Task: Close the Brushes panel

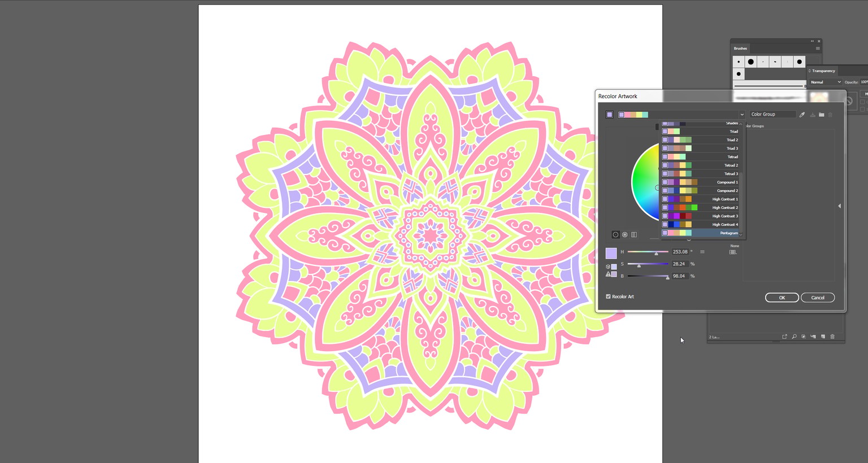Action: (819, 41)
